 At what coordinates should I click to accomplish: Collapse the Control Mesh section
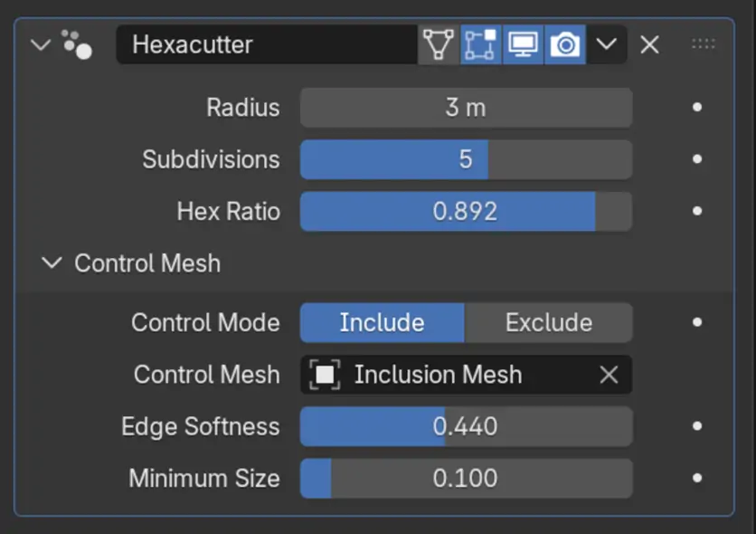click(x=52, y=263)
